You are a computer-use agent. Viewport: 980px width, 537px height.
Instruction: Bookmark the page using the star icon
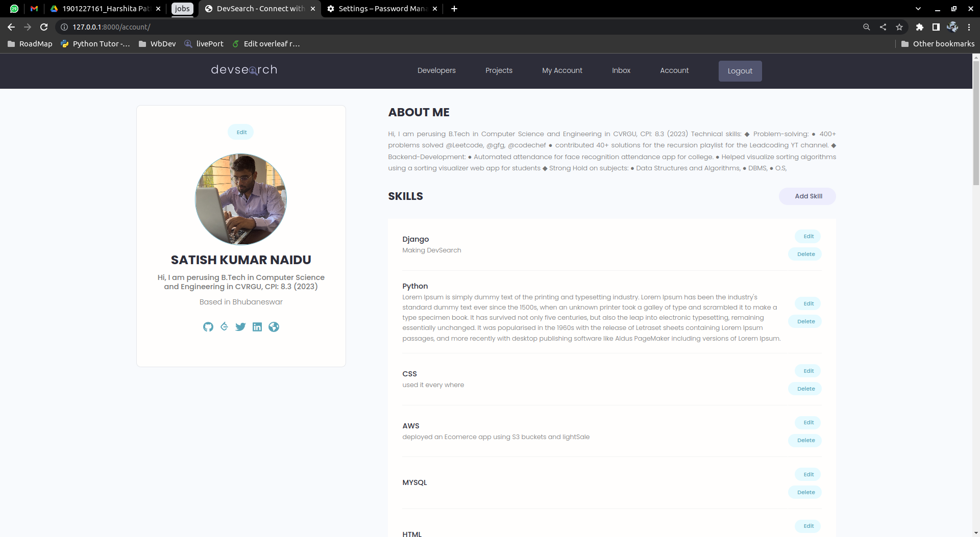click(899, 27)
